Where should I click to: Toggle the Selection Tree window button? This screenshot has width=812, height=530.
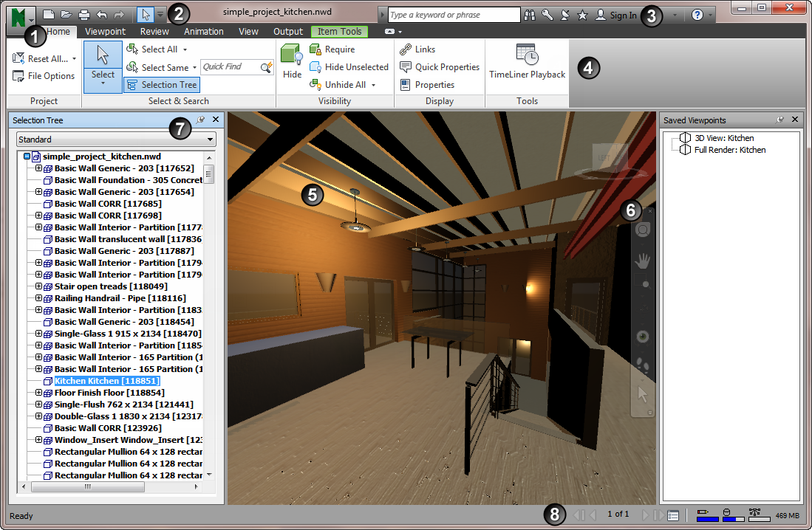tap(162, 85)
